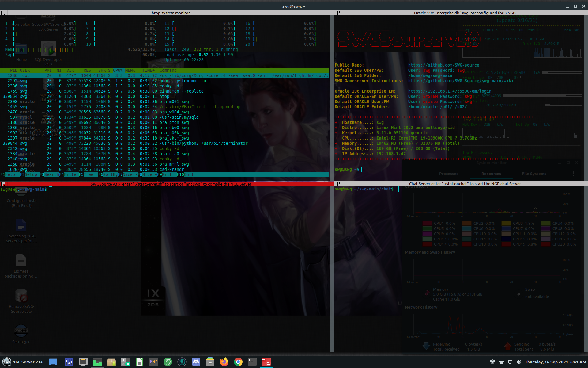The width and height of the screenshot is (588, 368).
Task: Click the CPU3 color swatch in CPU History legend
Action: [x=506, y=224]
